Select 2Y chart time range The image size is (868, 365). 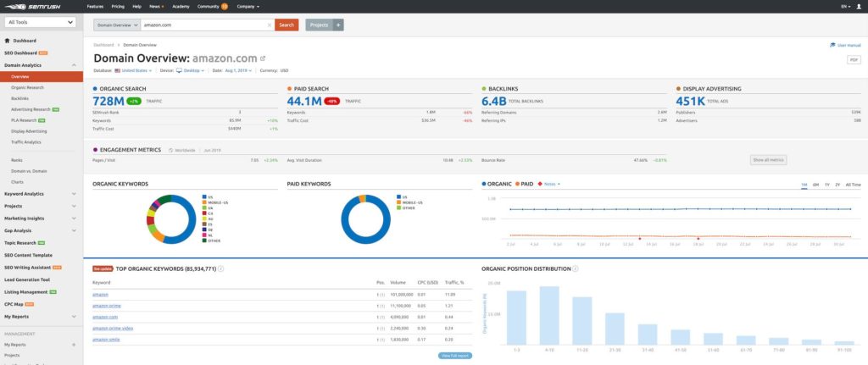pyautogui.click(x=837, y=185)
